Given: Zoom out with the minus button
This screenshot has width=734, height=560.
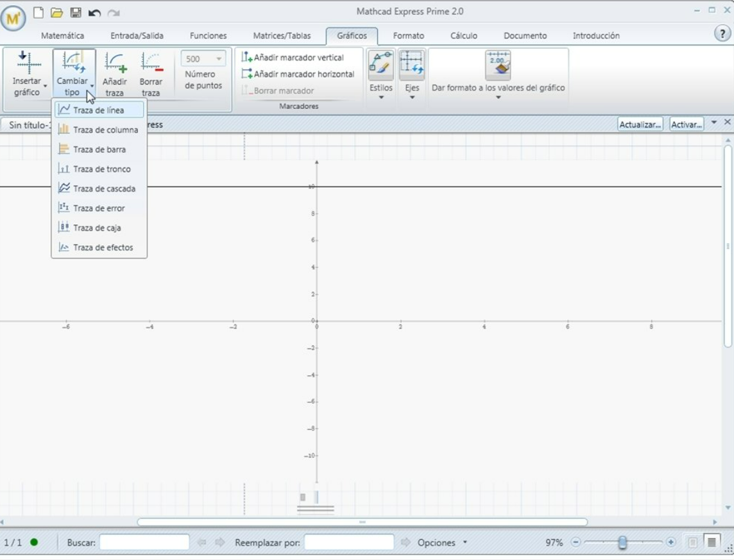Looking at the screenshot, I should [576, 542].
